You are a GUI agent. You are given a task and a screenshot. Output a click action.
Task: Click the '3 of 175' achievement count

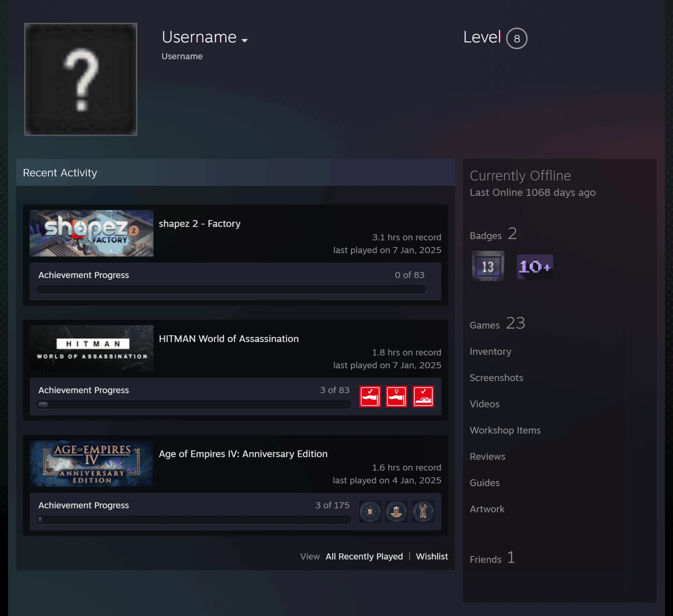click(x=332, y=505)
